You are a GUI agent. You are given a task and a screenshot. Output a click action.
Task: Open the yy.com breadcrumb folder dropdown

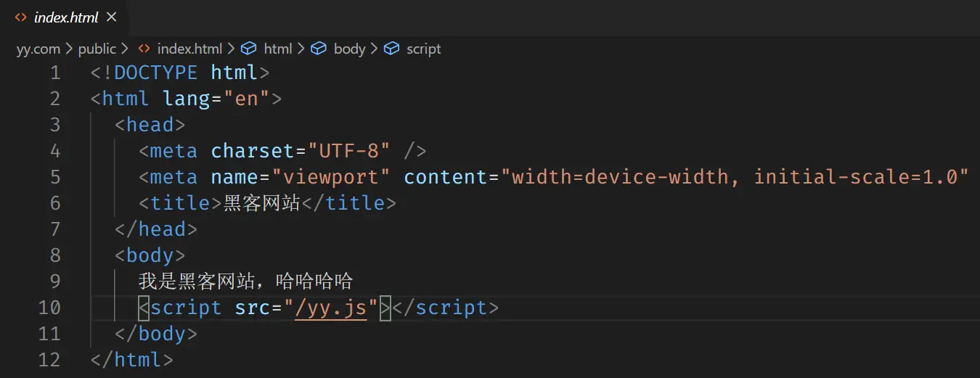(38, 49)
